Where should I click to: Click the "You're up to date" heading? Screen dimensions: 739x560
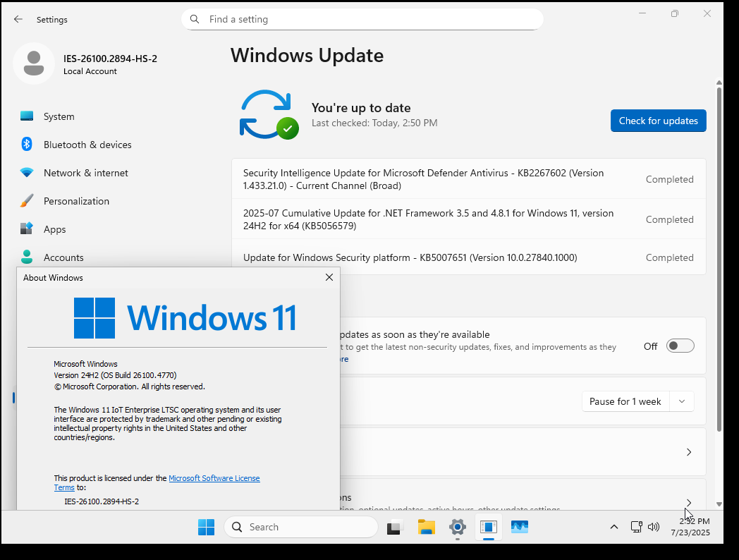point(361,108)
